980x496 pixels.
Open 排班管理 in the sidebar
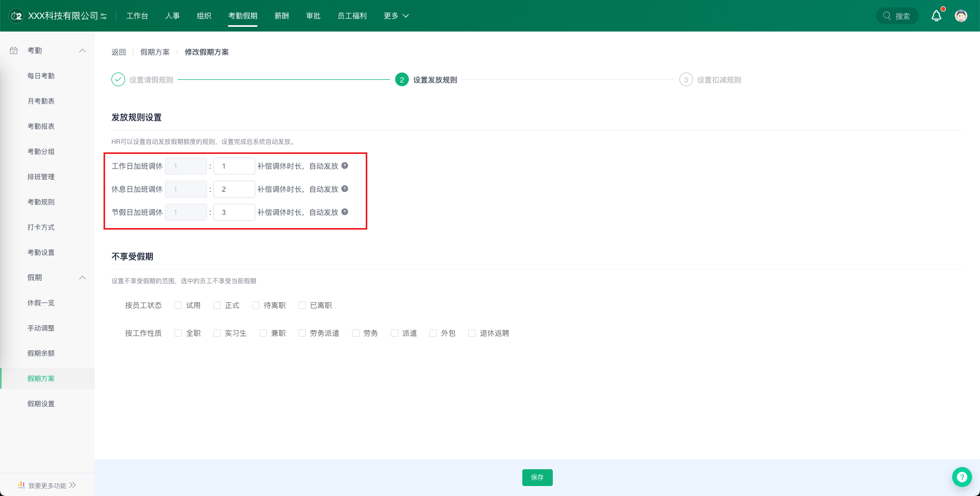click(x=41, y=177)
